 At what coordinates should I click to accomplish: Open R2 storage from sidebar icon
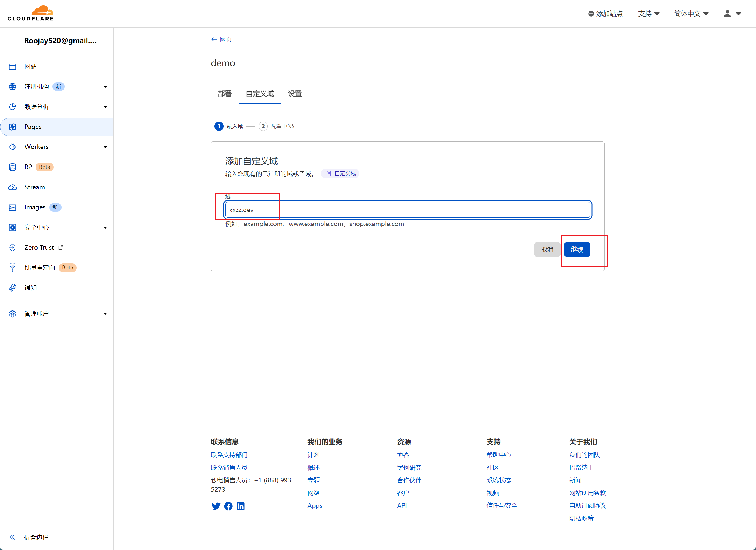click(x=13, y=167)
